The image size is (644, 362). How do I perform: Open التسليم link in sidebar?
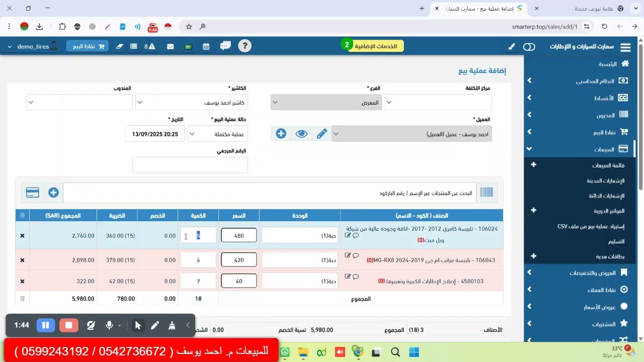(616, 241)
